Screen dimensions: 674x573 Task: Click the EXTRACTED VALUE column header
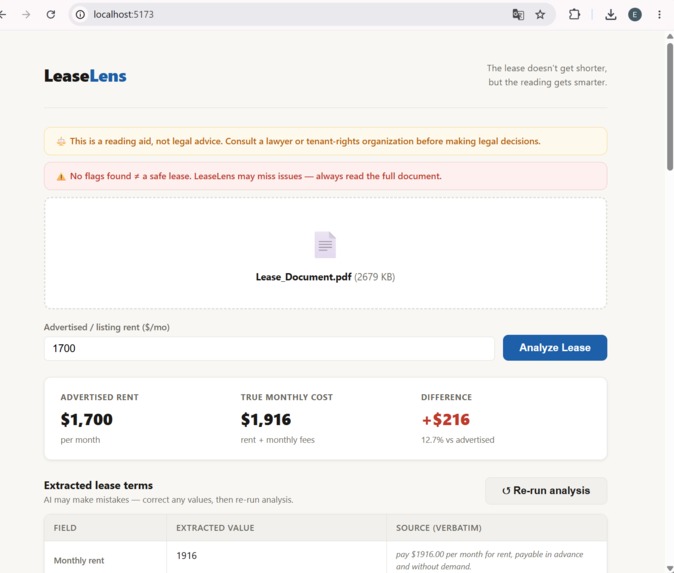pyautogui.click(x=215, y=528)
